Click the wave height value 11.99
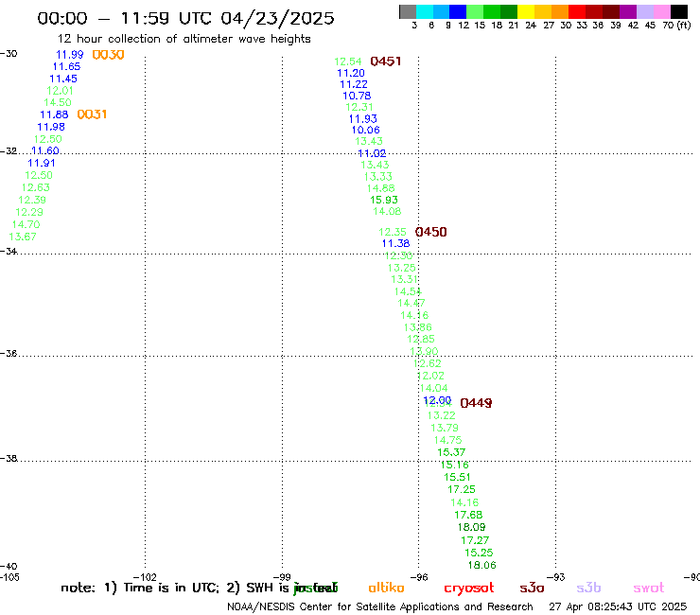700x615 pixels. 70,55
